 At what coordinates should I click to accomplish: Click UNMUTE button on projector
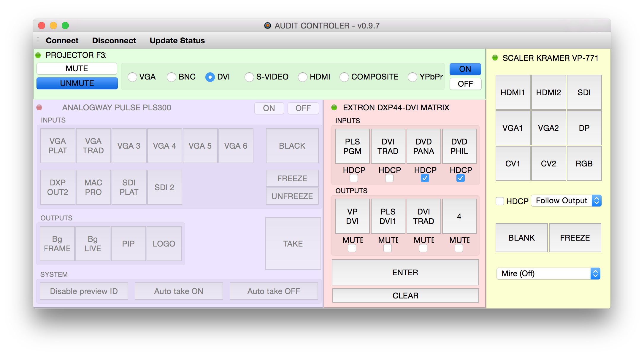[x=77, y=83]
